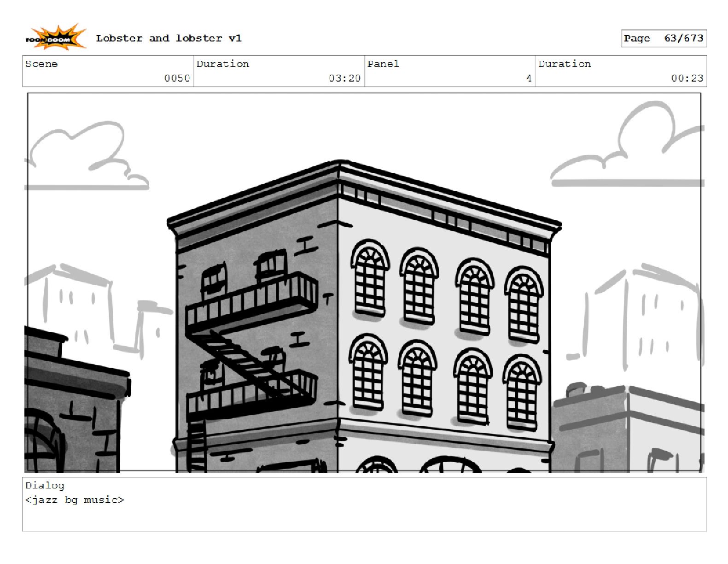This screenshot has width=728, height=564.
Task: Select the panel number '4'
Action: 529,78
